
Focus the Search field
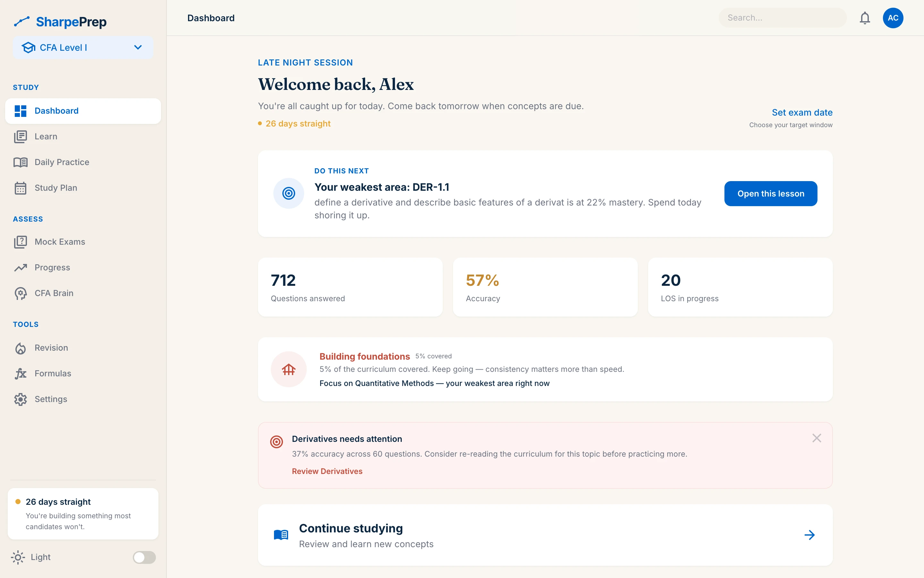782,18
